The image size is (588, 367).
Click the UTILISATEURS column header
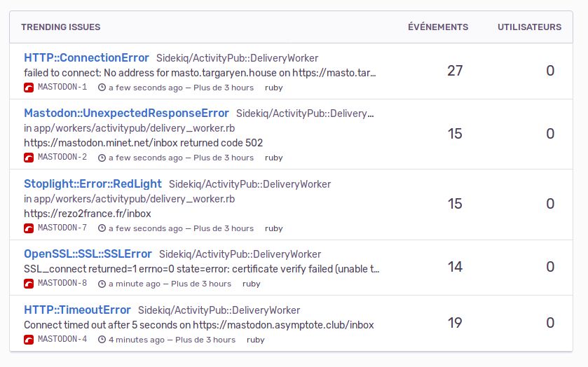point(529,27)
